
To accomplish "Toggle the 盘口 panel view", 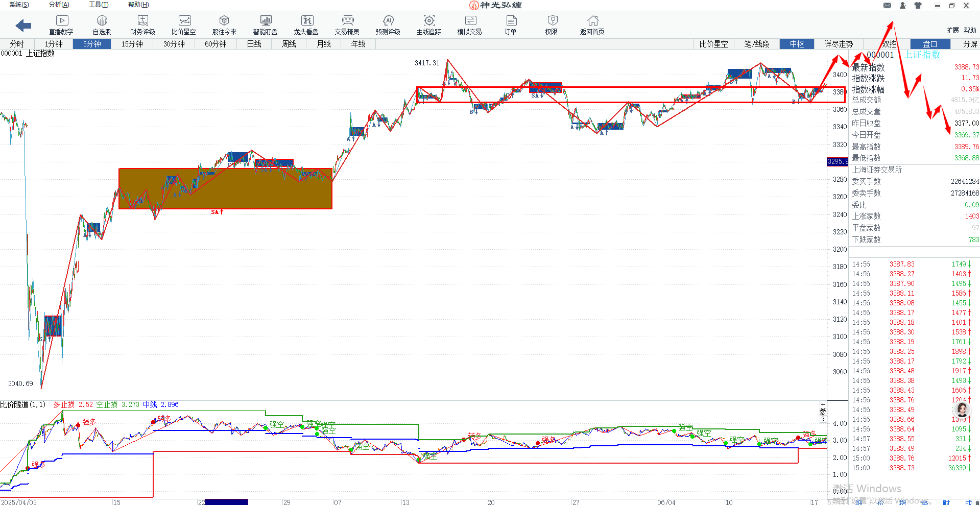I will point(930,44).
